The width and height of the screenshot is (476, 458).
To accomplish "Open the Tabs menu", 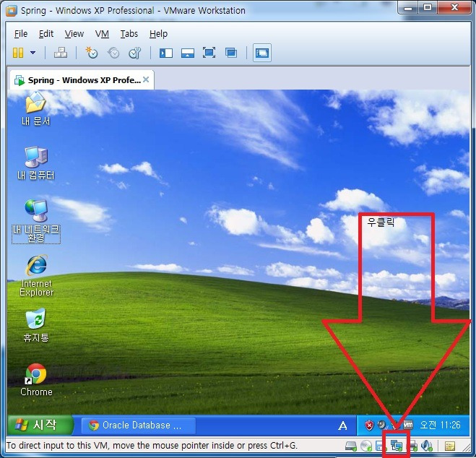I will coord(129,34).
